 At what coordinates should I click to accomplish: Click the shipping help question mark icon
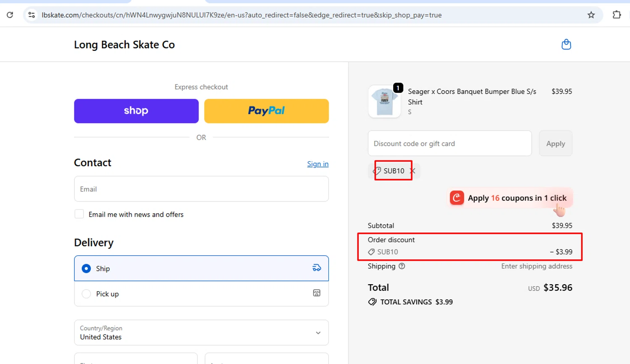402,266
